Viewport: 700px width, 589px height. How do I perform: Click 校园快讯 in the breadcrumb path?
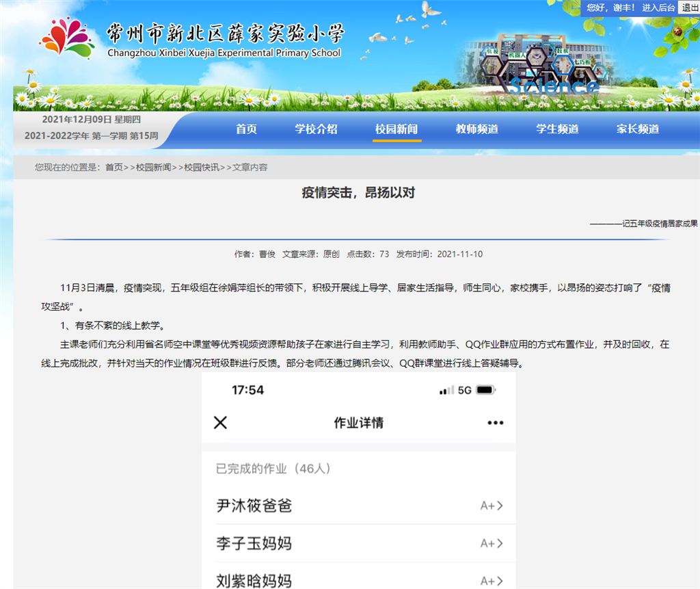200,168
